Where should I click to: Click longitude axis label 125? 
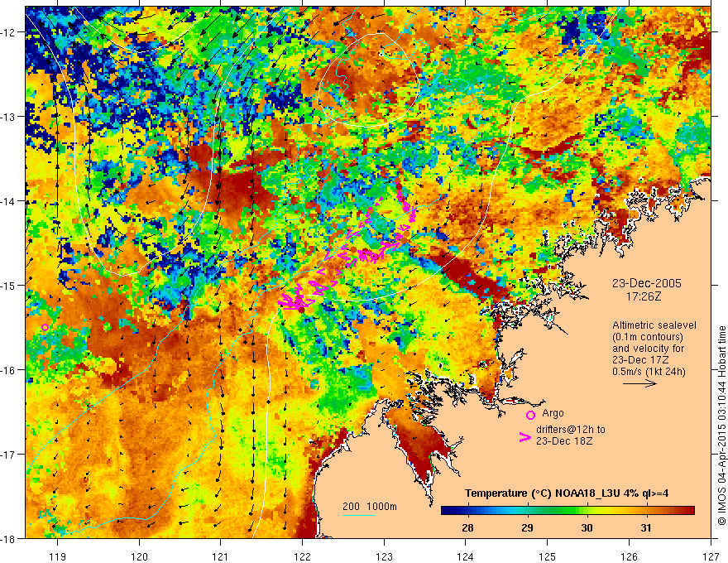click(548, 556)
